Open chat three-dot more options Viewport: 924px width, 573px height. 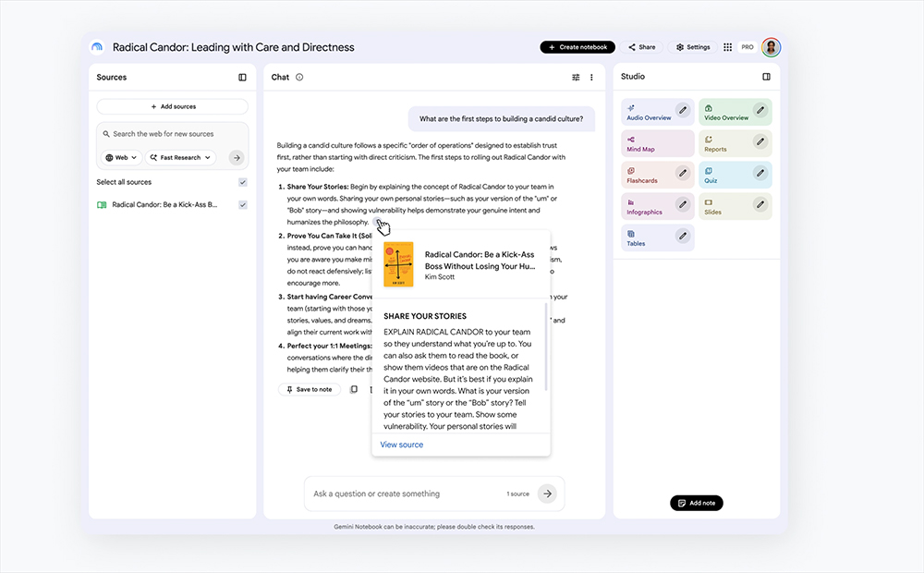point(591,78)
